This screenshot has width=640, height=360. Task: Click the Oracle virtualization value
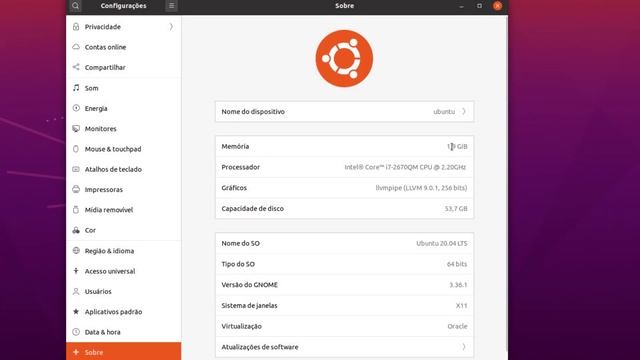pyautogui.click(x=457, y=326)
